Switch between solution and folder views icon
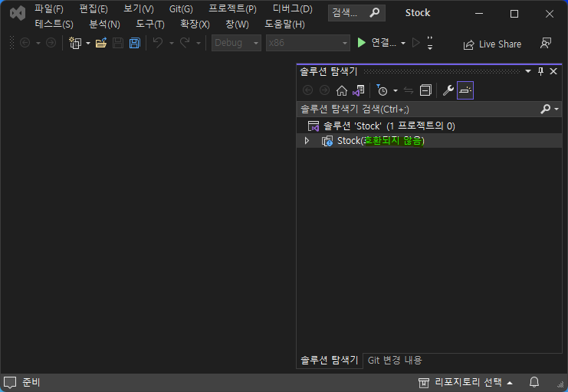Viewport: 568px width, 392px height. point(358,90)
